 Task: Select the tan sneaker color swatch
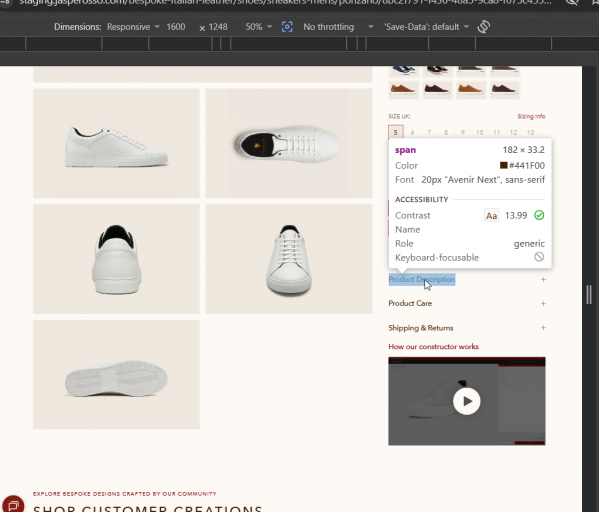470,89
